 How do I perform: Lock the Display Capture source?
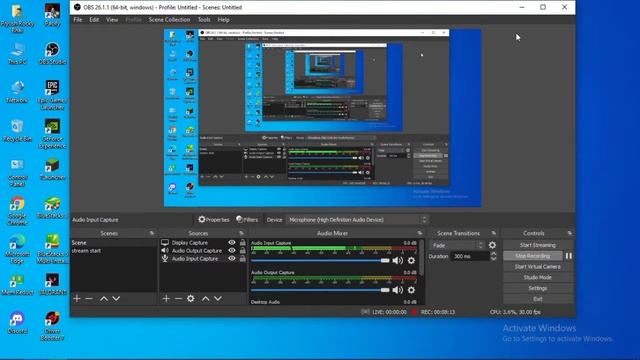click(242, 242)
